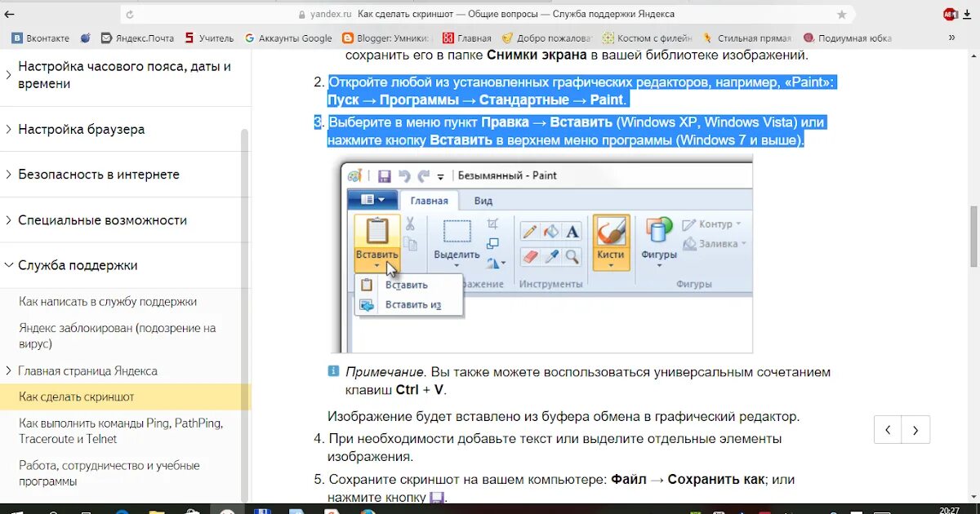Open Работа, сотрудничество и учебные программы

109,473
